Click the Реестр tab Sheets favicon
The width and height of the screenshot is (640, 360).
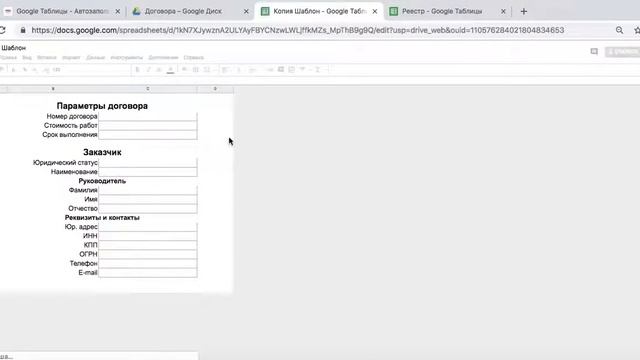pos(393,11)
